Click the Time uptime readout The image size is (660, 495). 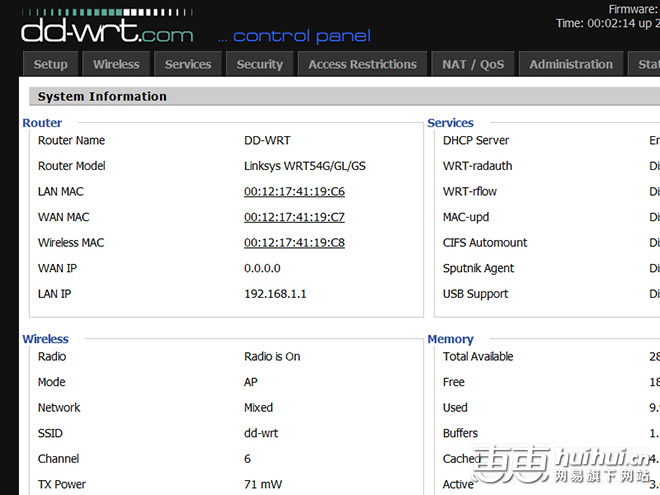(x=607, y=23)
